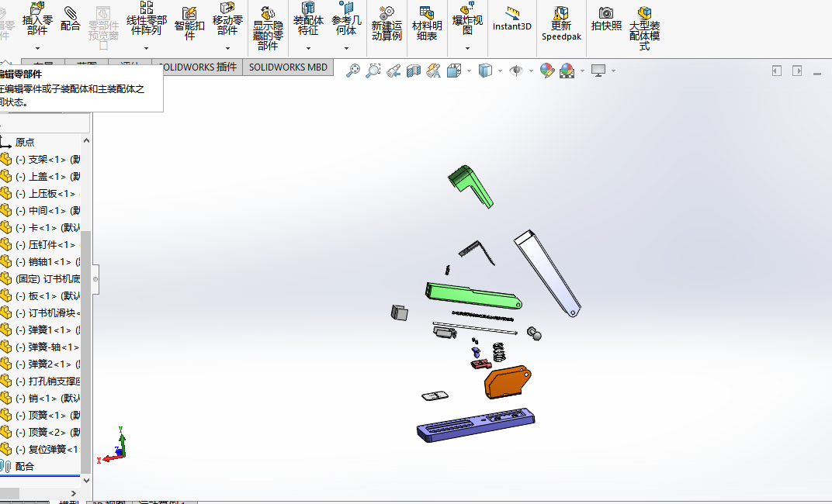Expand the Apply Scene dropdown arrow
Viewport: 832px width, 504px height.
583,71
